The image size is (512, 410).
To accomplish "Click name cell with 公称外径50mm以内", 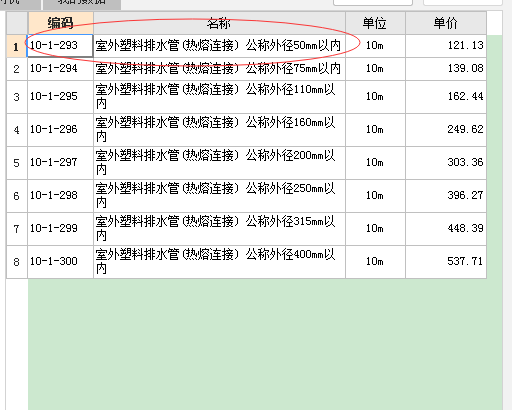I will point(219,46).
